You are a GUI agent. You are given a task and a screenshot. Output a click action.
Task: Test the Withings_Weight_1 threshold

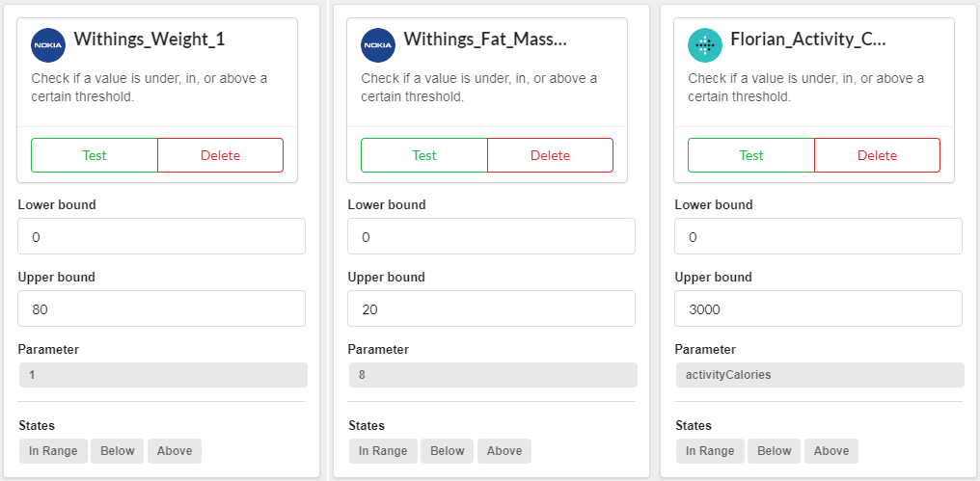tap(95, 155)
